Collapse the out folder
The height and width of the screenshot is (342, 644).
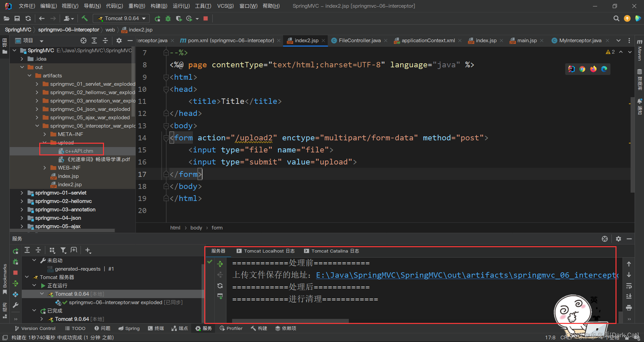pyautogui.click(x=22, y=67)
